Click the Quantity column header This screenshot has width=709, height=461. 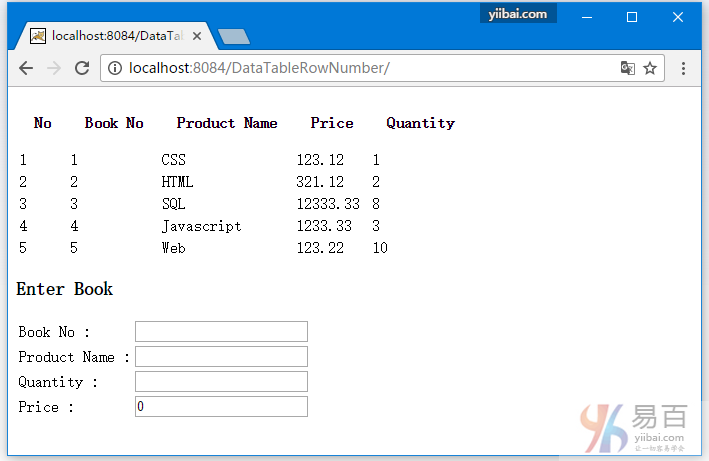[420, 123]
